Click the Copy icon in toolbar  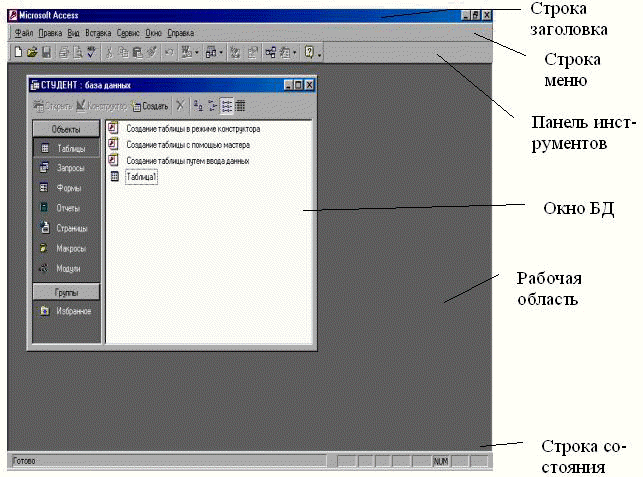click(x=123, y=52)
